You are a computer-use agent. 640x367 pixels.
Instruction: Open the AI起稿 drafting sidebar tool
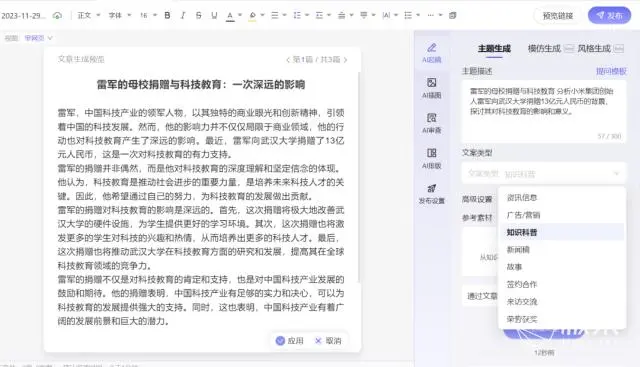[x=431, y=53]
